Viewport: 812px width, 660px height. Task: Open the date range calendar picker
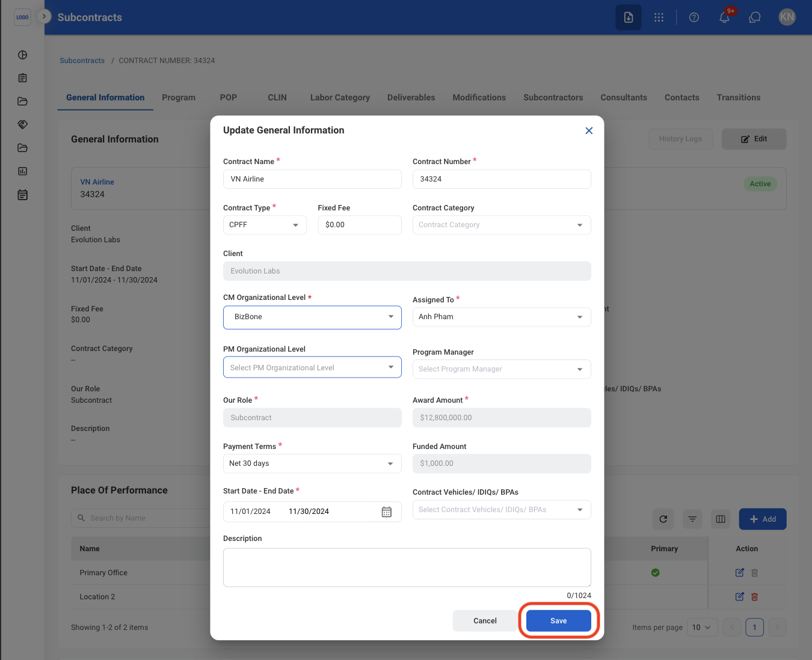click(x=387, y=512)
